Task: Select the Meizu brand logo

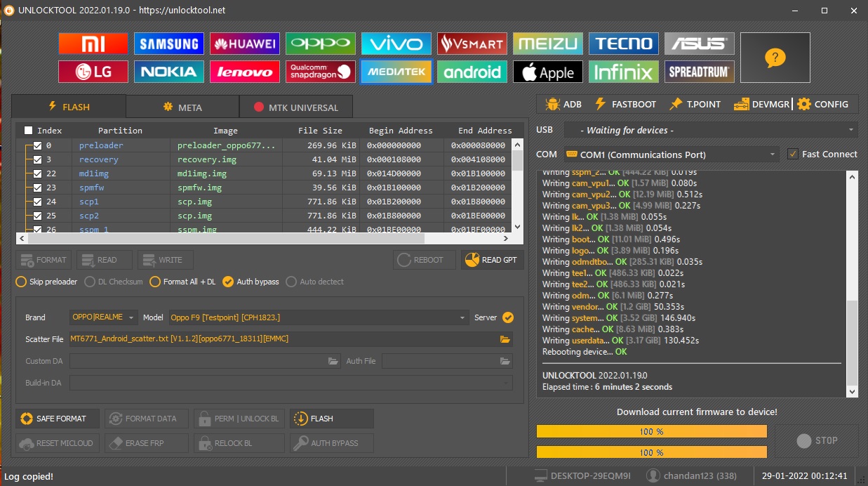Action: pos(548,44)
